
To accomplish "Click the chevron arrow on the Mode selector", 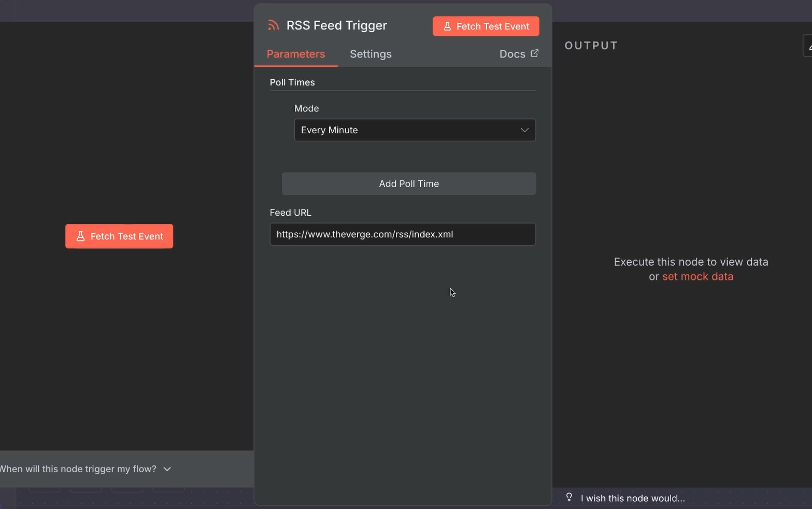I will [524, 130].
